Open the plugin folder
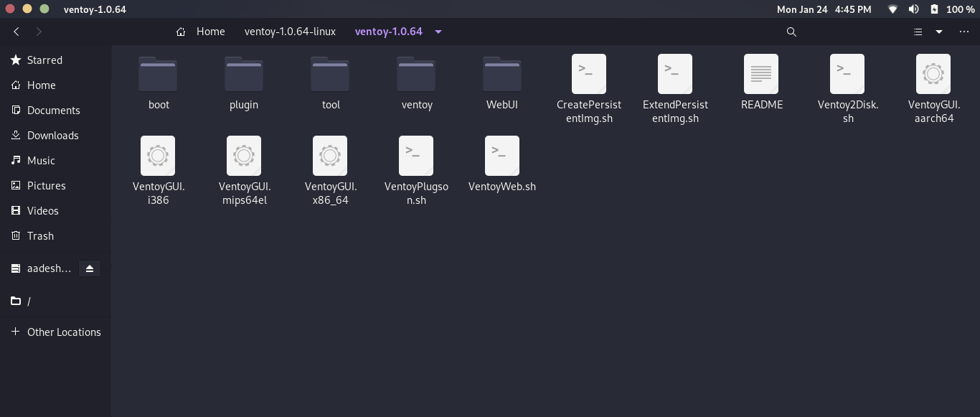Viewport: 980px width, 417px height. coord(244,75)
